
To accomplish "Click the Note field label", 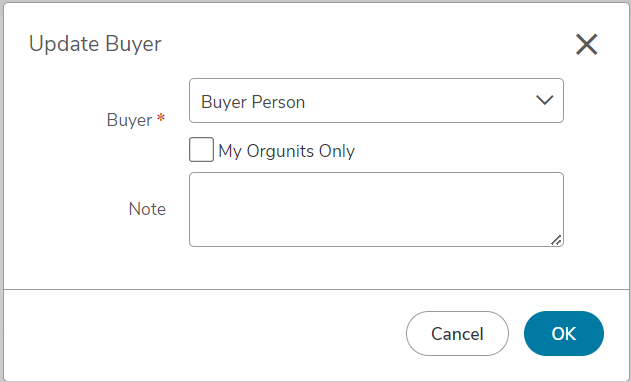I will pyautogui.click(x=147, y=209).
